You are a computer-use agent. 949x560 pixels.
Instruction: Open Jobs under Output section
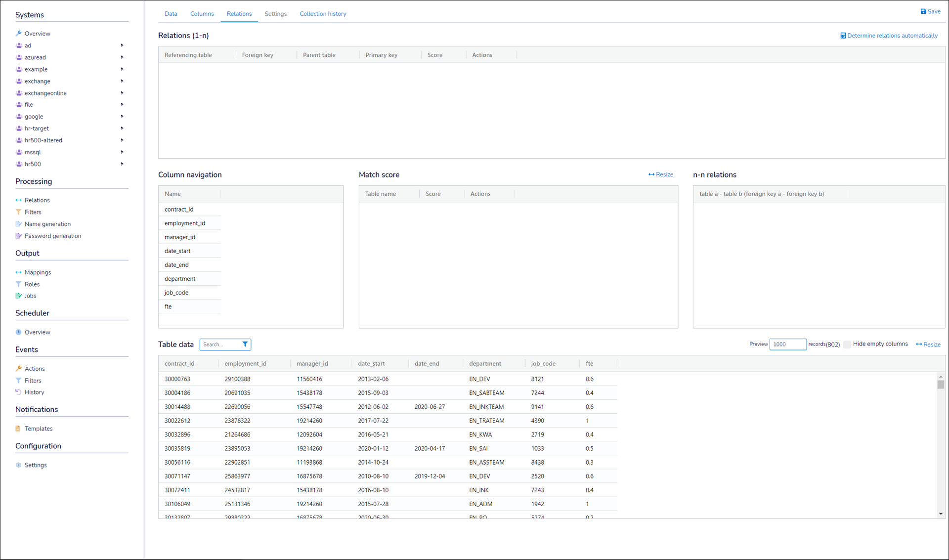coord(30,296)
